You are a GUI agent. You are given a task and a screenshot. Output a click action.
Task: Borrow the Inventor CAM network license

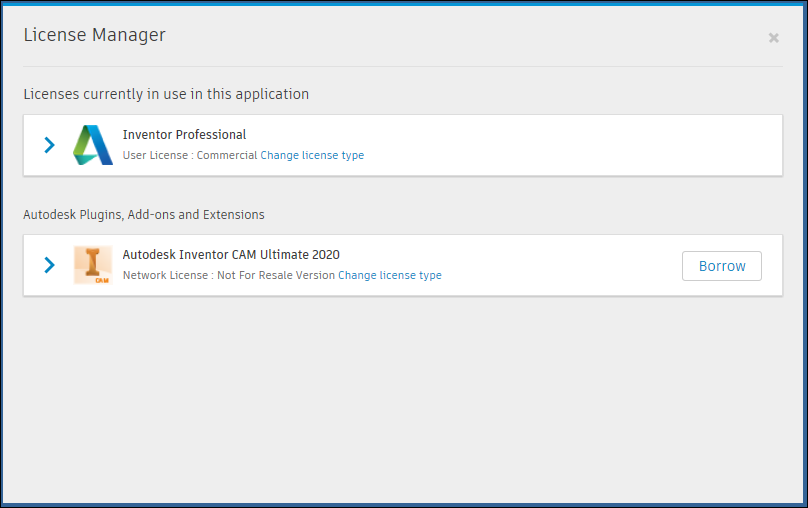721,266
